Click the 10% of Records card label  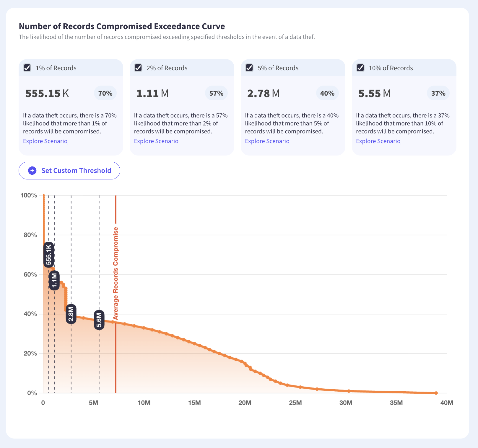pos(391,68)
